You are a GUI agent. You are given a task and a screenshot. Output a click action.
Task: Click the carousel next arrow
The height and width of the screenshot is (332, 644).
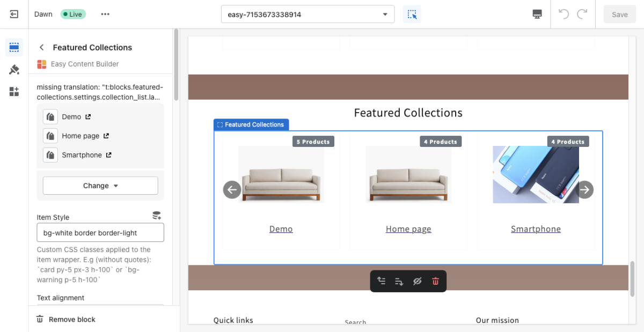click(x=584, y=189)
